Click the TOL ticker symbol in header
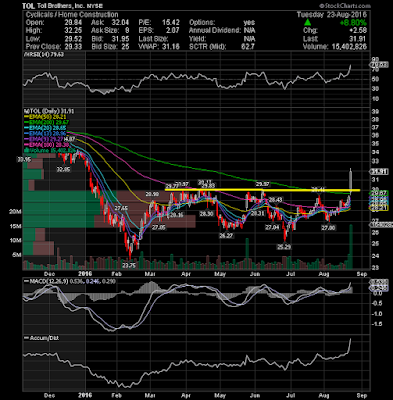Viewport: 393px width, 400px height. [x=27, y=6]
